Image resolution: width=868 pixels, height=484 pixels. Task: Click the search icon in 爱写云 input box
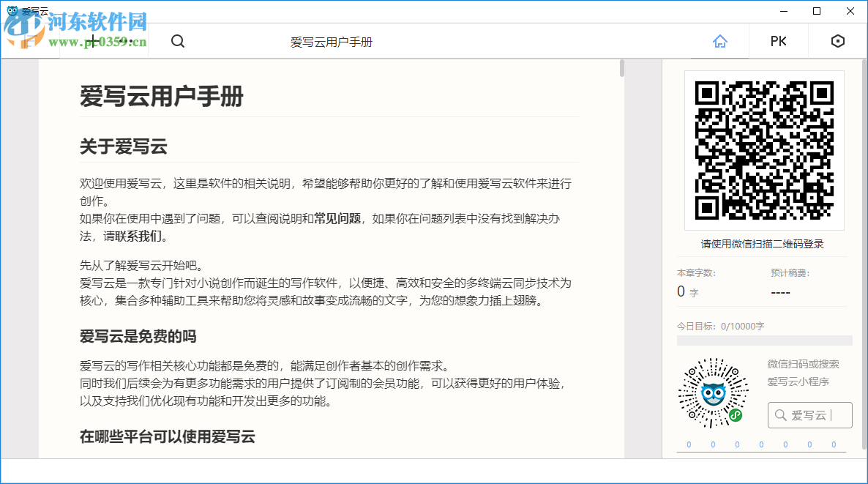tap(779, 414)
